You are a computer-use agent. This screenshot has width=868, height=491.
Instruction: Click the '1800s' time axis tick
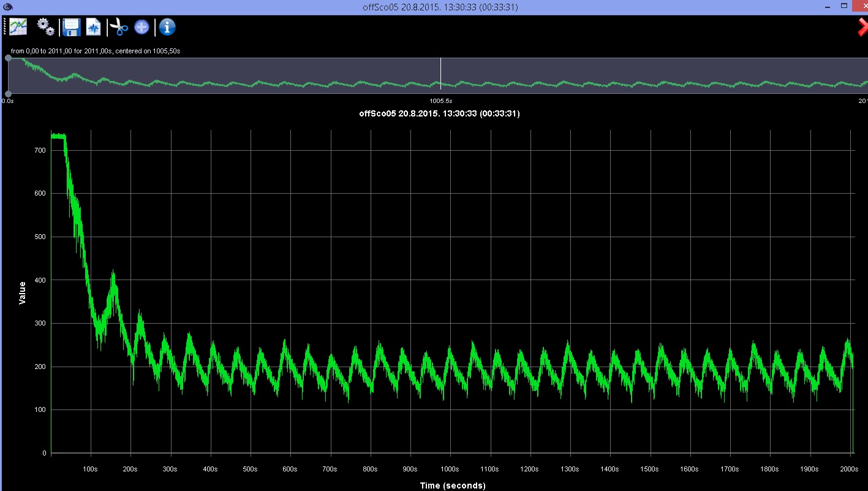(x=769, y=469)
